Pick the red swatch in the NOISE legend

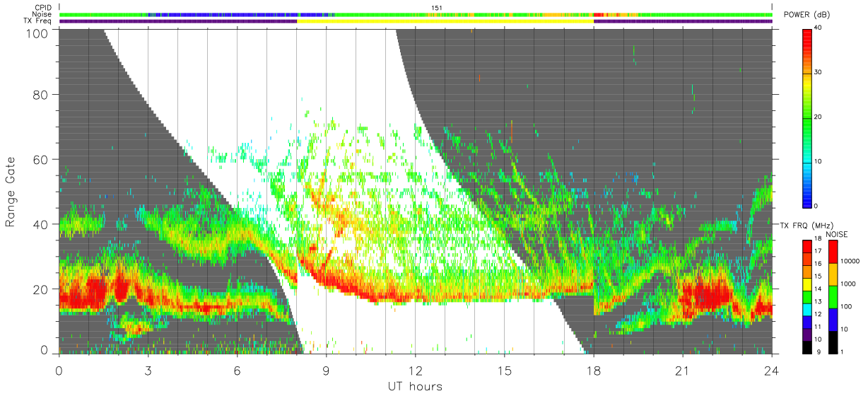(x=832, y=251)
